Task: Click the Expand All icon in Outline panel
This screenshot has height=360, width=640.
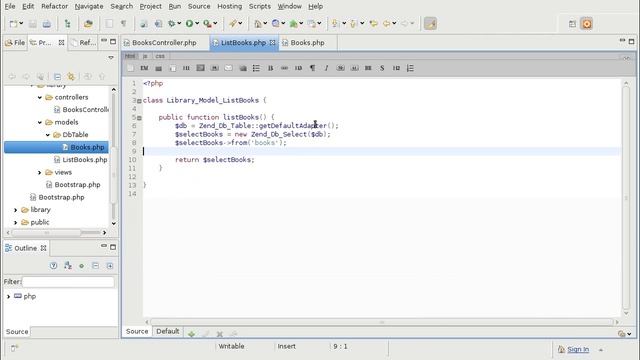Action: click(110, 266)
